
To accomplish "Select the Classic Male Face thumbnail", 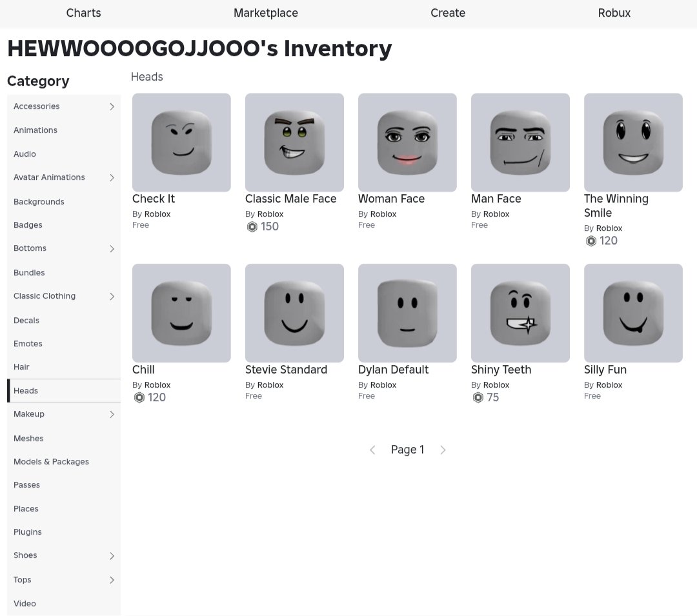I will pos(294,143).
